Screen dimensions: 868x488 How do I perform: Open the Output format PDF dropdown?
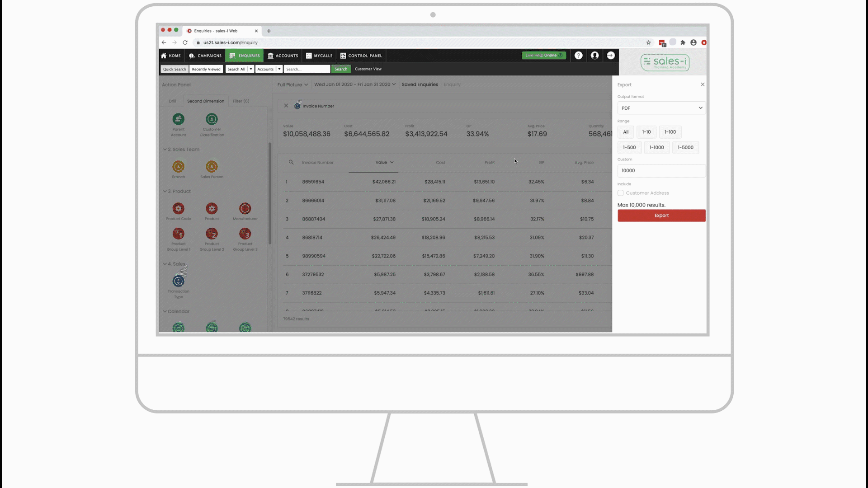(661, 108)
